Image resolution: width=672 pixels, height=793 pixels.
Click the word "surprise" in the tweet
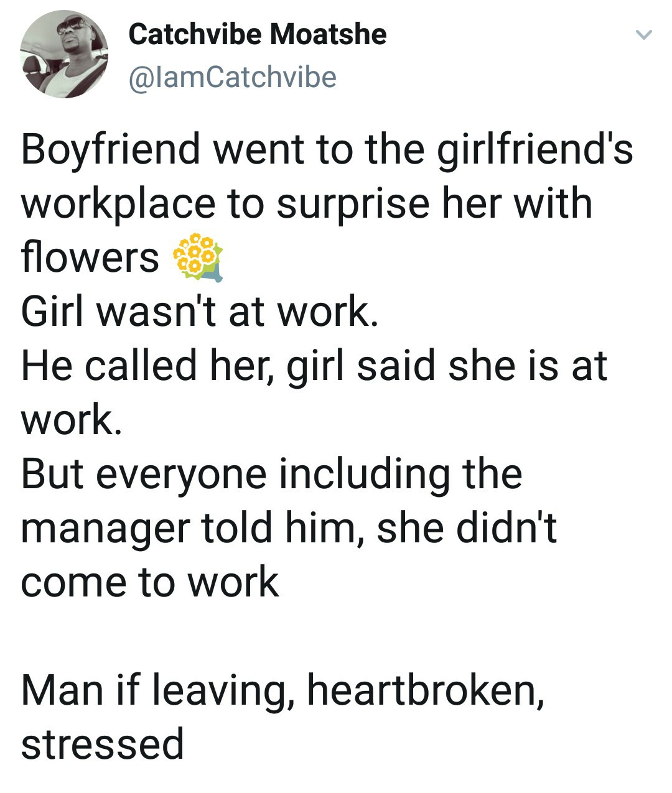pos(353,205)
